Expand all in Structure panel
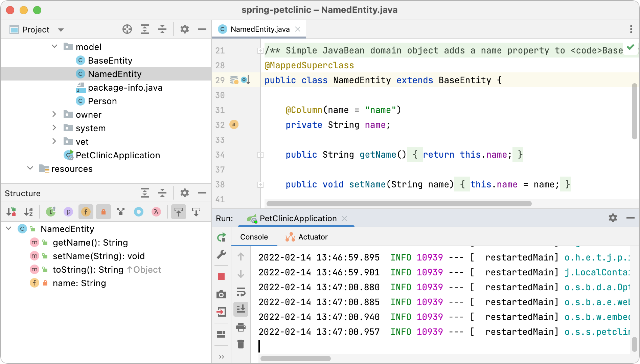This screenshot has height=364, width=640. coord(145,193)
